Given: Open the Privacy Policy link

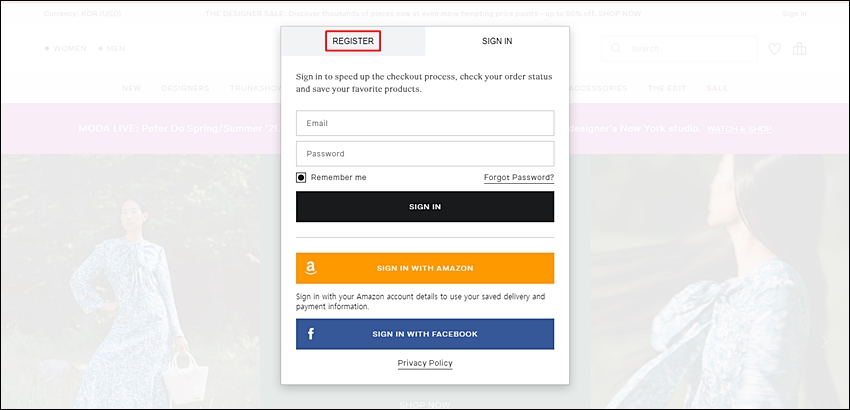Looking at the screenshot, I should click(x=425, y=363).
